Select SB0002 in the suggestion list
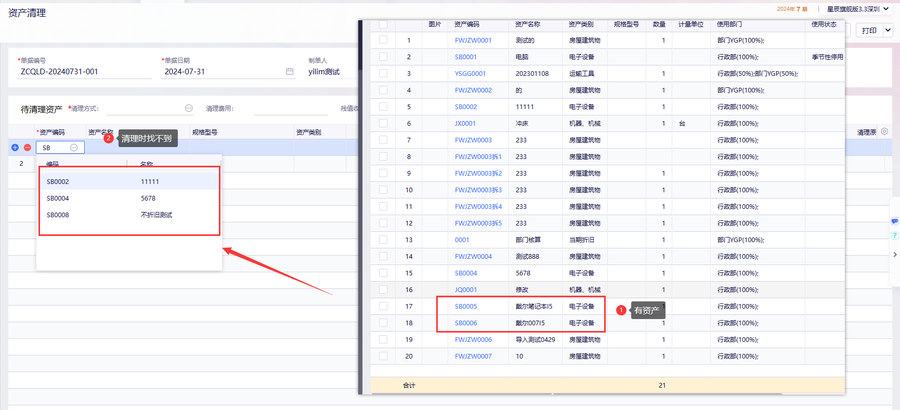900x410 pixels. pos(129,181)
